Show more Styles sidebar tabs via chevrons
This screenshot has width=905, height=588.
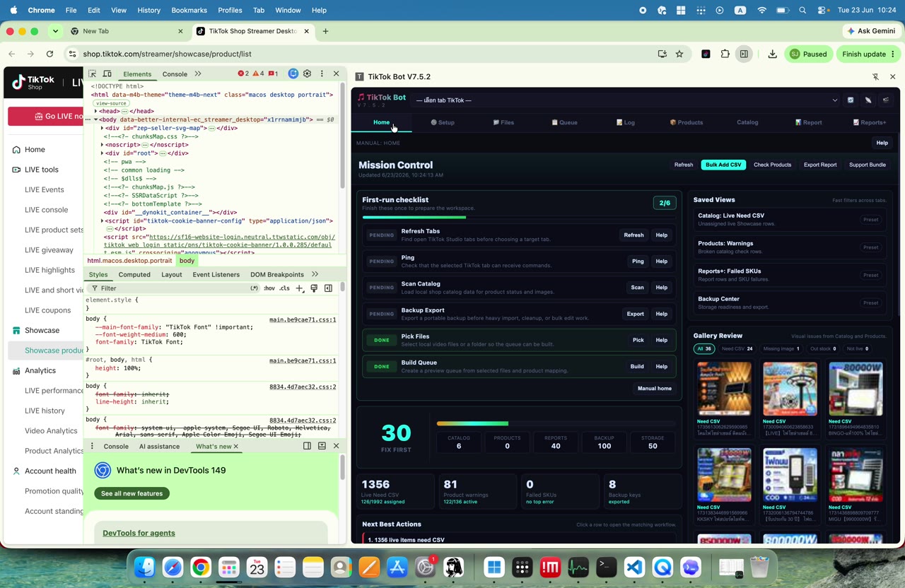pos(315,274)
